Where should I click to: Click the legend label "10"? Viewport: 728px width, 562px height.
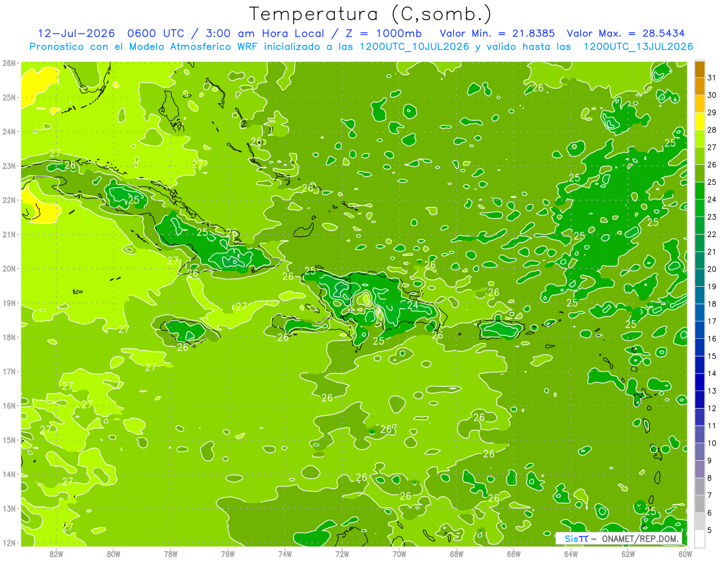712,443
